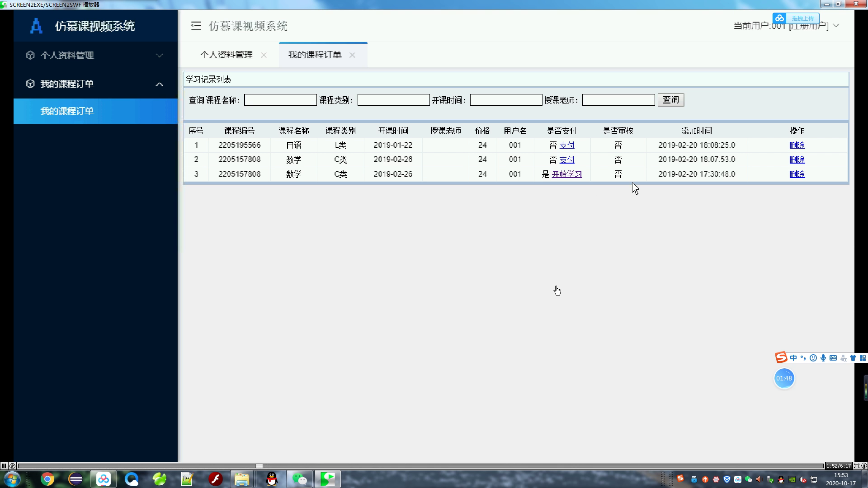Collapse the 我的课程订单 sidebar menu chevron
Screen dimensions: 868x488
point(160,84)
